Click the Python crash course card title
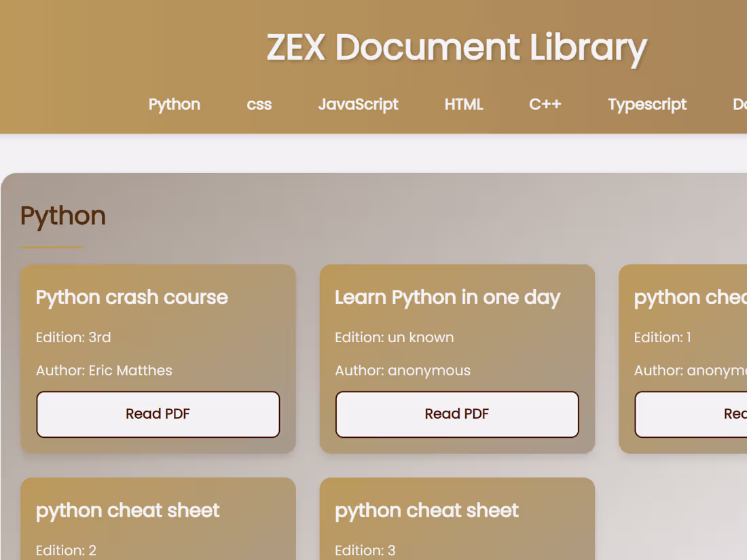Viewport: 747px width, 560px height. (x=132, y=297)
